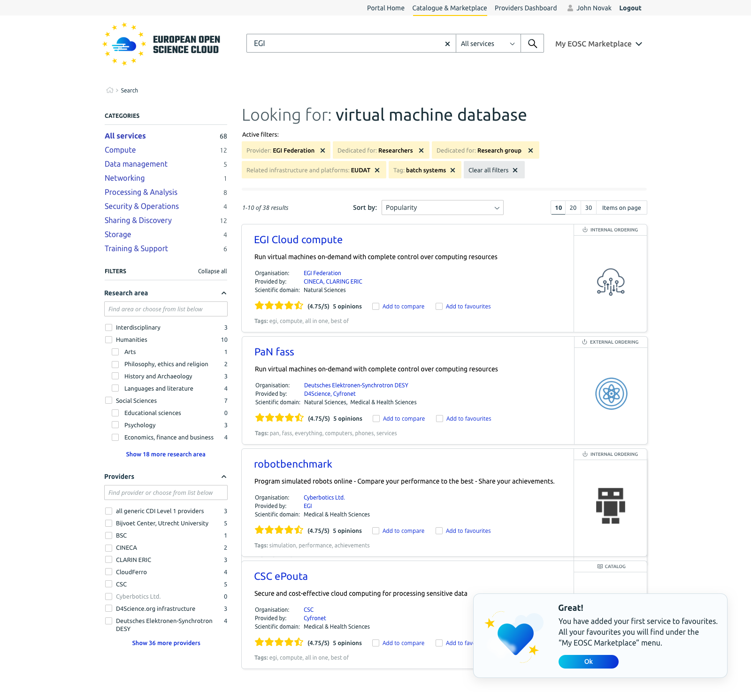Show 20 items on page

573,208
